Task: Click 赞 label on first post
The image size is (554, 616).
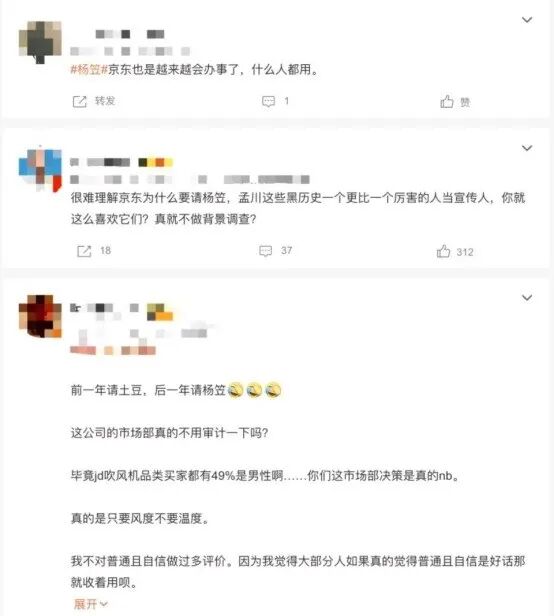Action: coord(465,103)
